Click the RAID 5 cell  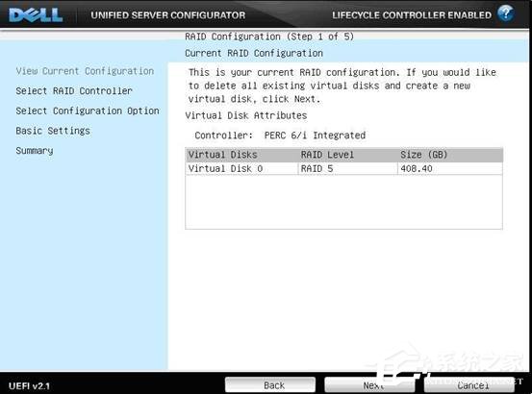[347, 168]
